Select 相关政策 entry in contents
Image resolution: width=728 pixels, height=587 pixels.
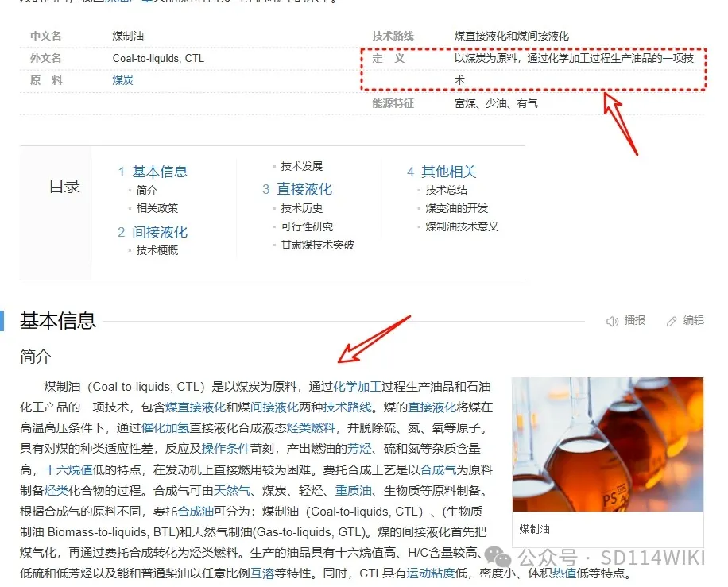(157, 208)
